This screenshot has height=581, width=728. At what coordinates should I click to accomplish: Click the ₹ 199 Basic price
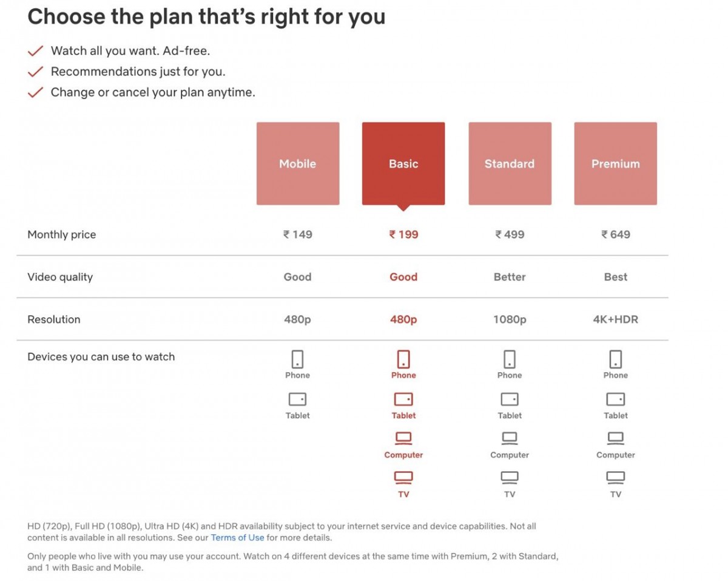coord(403,234)
